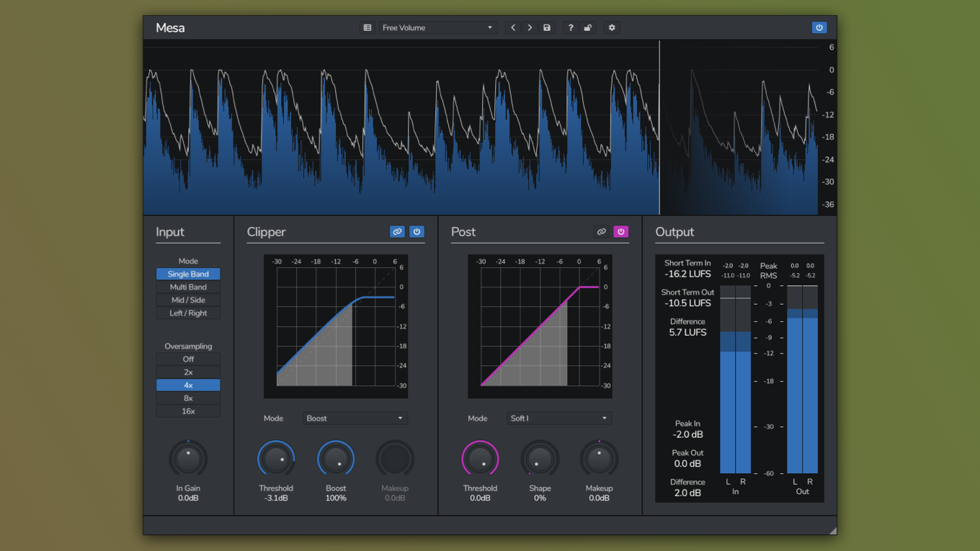Click the Post Makeup knob
The width and height of the screenshot is (980, 551).
click(x=599, y=459)
